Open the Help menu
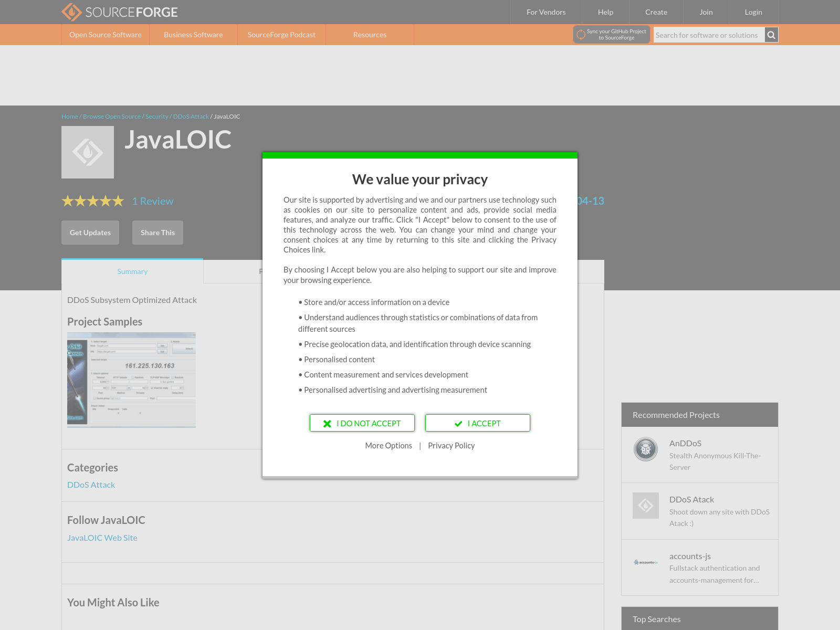 coord(605,12)
